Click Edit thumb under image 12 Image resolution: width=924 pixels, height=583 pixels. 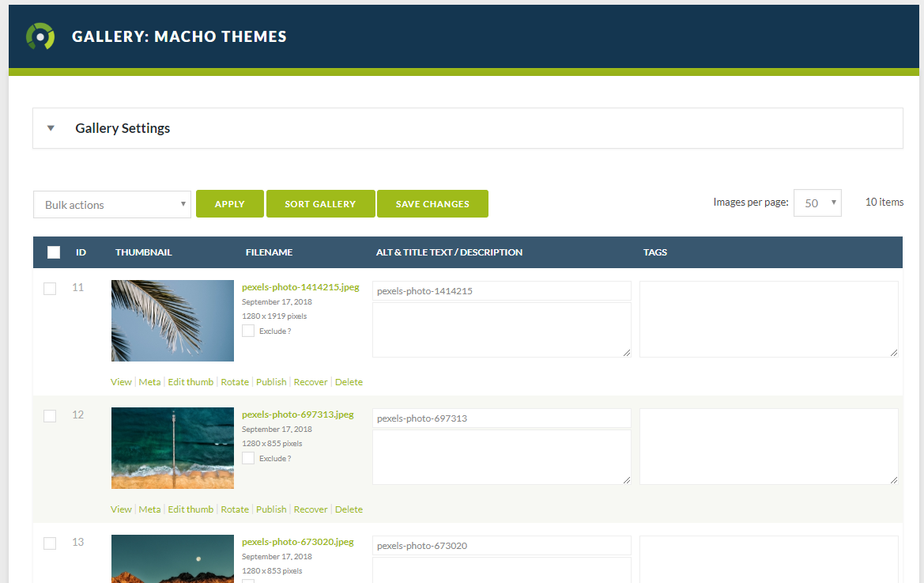click(190, 509)
